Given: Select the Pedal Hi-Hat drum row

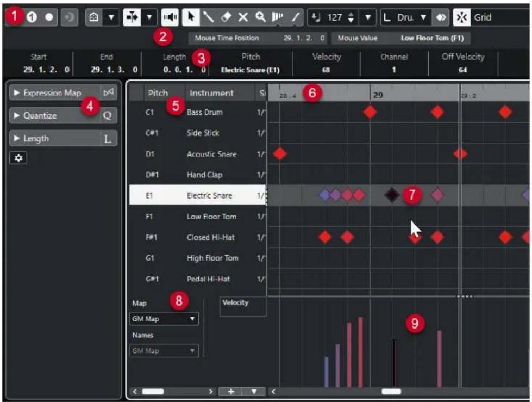Looking at the screenshot, I should tap(198, 279).
